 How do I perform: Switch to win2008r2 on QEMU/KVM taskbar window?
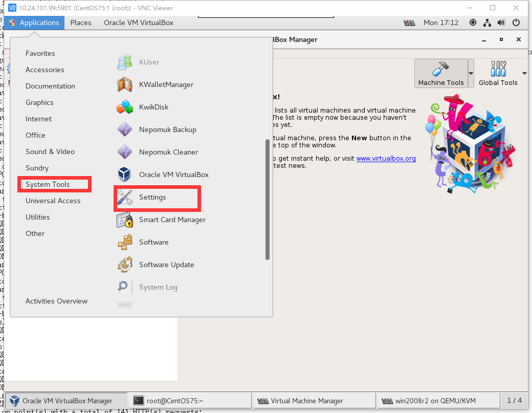pos(438,401)
